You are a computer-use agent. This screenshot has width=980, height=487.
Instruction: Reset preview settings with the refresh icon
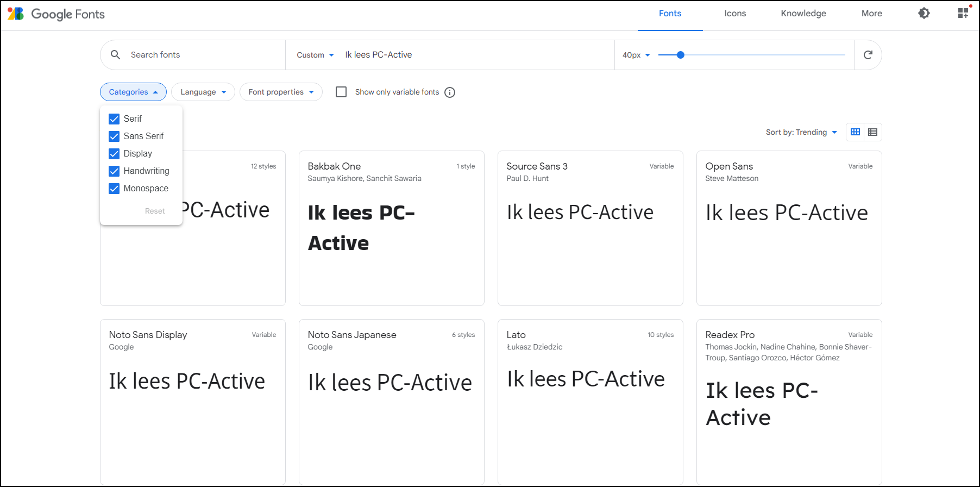coord(868,54)
